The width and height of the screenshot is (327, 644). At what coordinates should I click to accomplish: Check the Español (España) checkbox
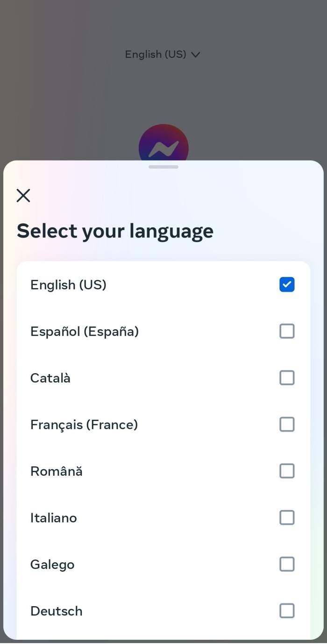[x=287, y=331]
